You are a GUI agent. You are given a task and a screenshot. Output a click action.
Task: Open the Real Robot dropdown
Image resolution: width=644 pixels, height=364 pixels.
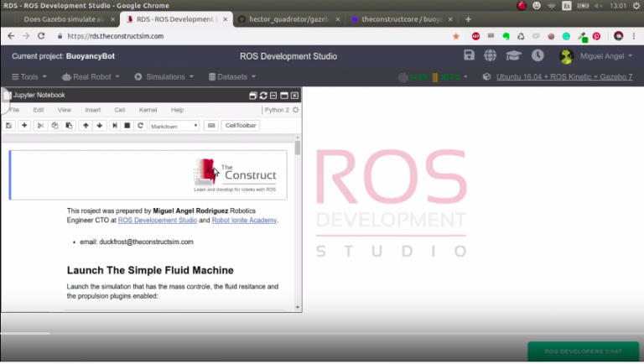coord(91,77)
